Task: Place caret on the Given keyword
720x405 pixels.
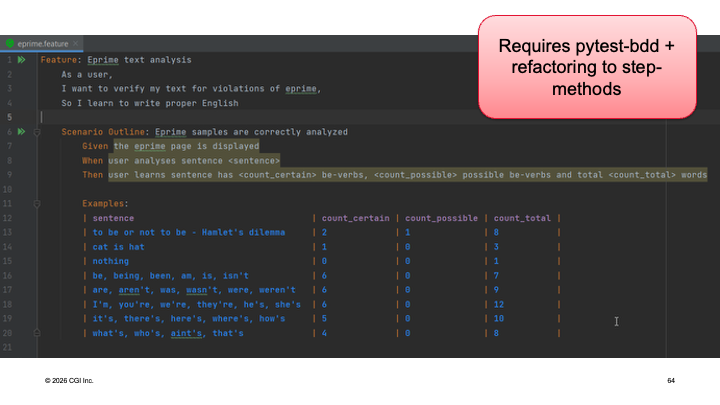Action: (x=95, y=146)
